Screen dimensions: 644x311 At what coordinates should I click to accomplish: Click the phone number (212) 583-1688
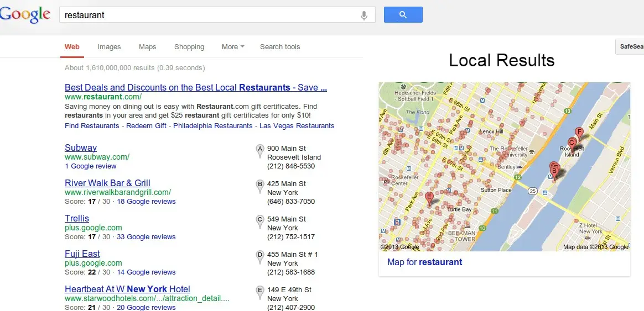coord(291,272)
